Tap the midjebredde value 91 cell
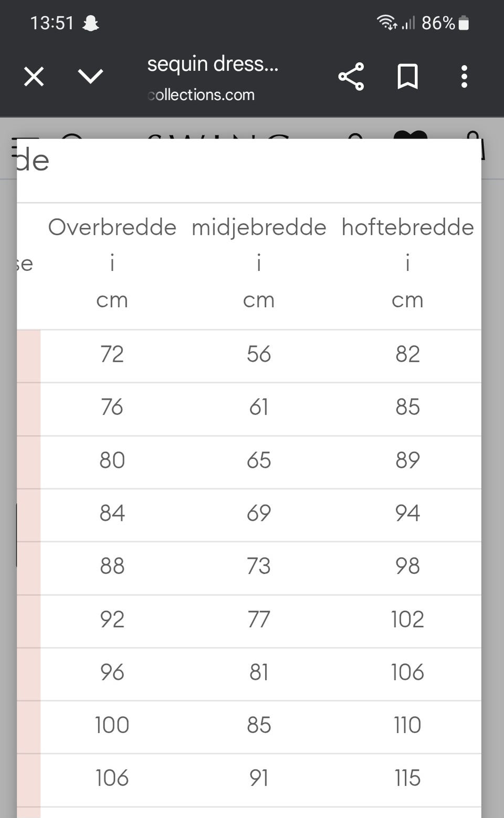This screenshot has height=818, width=504. click(259, 778)
